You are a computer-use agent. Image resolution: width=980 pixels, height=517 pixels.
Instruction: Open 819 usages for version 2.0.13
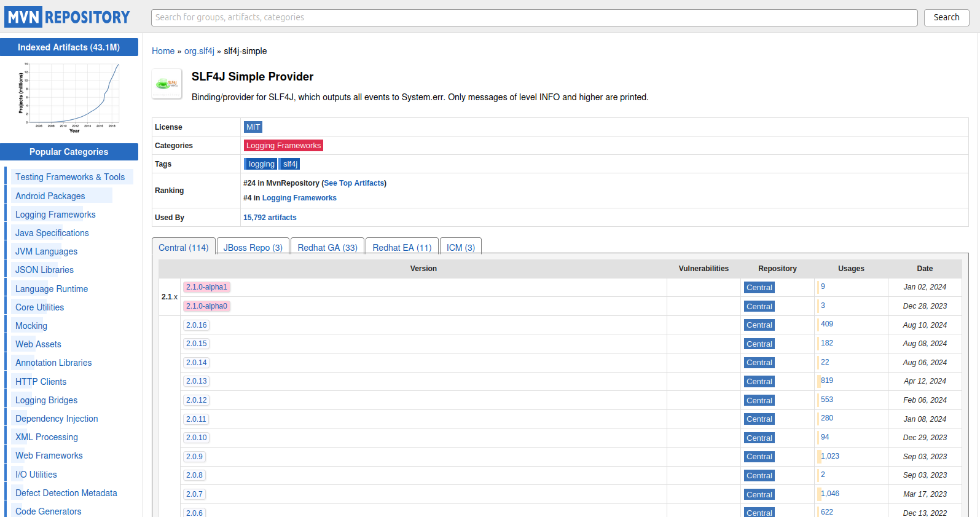827,381
